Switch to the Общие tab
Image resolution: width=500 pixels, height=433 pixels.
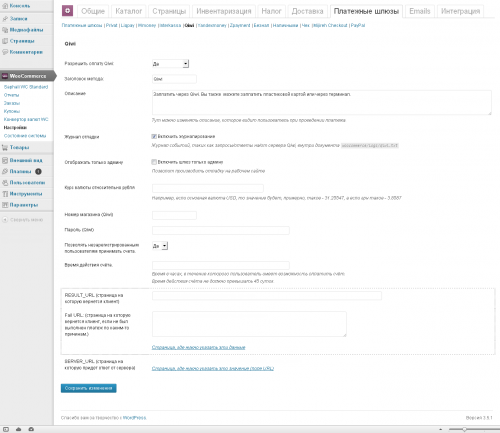coord(93,11)
